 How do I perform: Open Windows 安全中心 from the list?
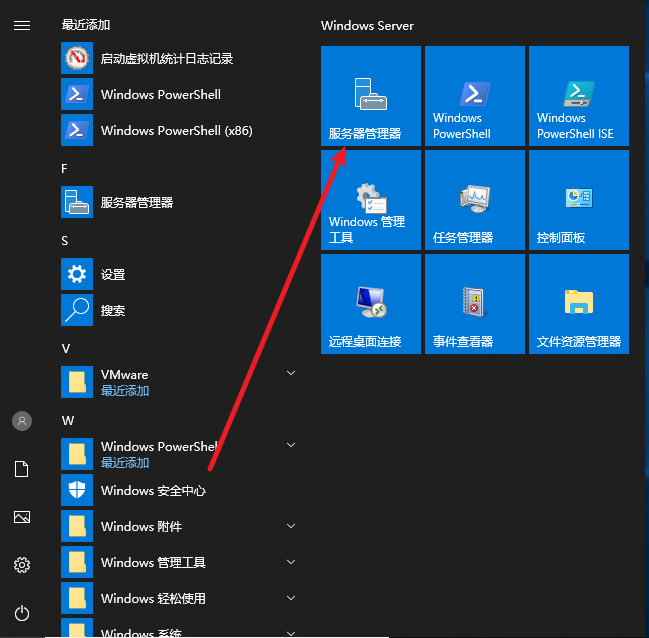[x=152, y=490]
